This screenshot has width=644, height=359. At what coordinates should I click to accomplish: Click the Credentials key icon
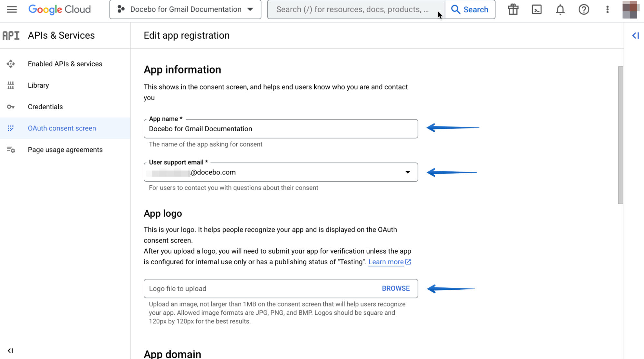11,107
